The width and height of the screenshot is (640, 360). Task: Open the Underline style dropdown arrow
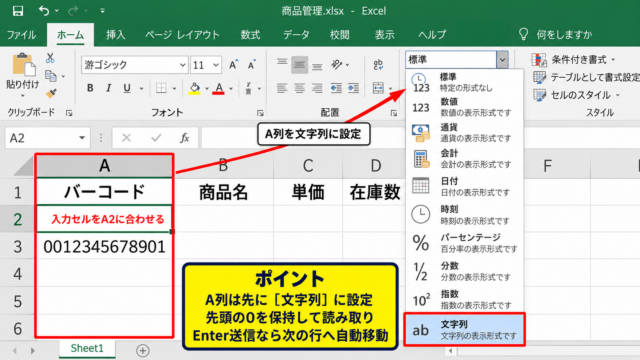pyautogui.click(x=142, y=89)
